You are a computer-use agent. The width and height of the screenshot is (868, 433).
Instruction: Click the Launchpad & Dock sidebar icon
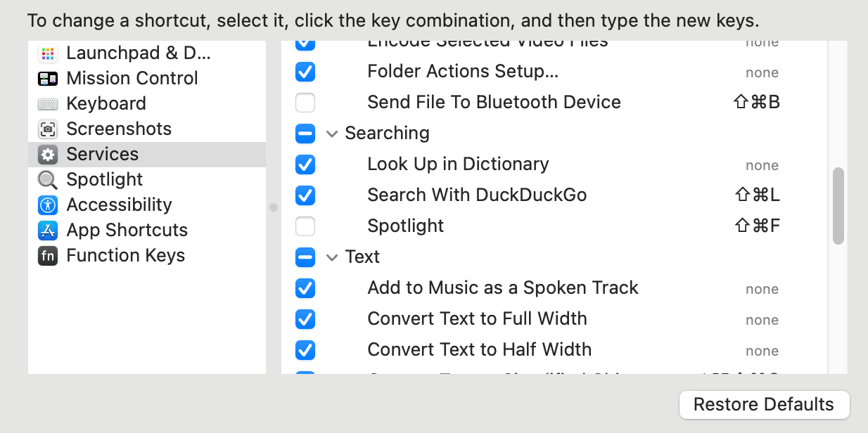coord(48,53)
